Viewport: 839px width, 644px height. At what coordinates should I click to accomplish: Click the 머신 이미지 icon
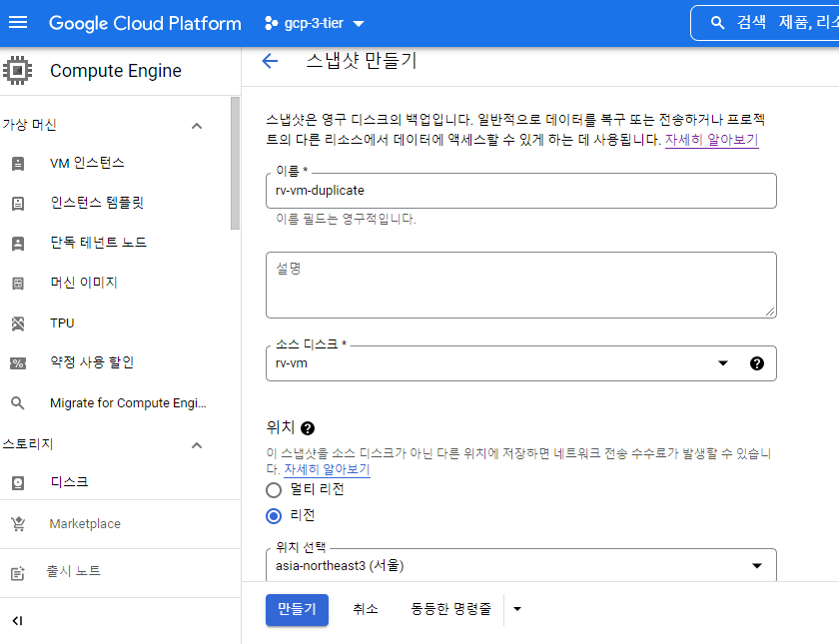pos(18,284)
